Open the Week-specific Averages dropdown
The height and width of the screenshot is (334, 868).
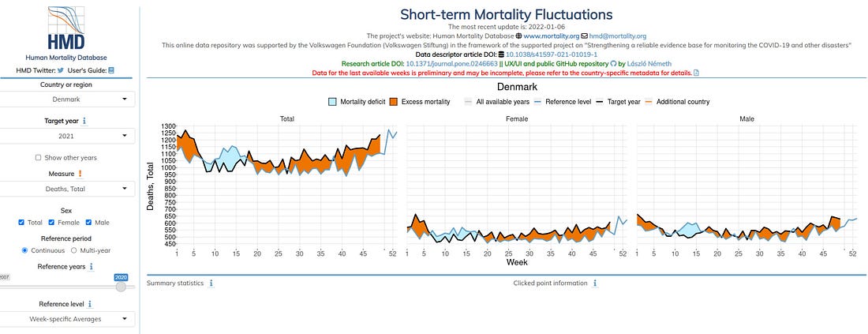(x=66, y=319)
